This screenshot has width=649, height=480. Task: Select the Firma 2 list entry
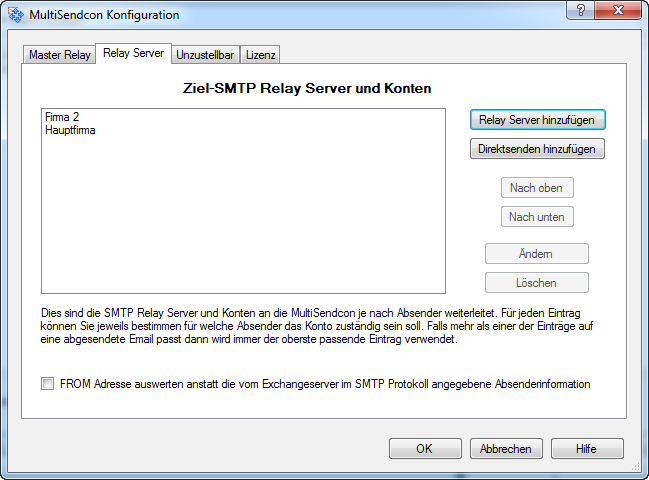tap(243, 117)
